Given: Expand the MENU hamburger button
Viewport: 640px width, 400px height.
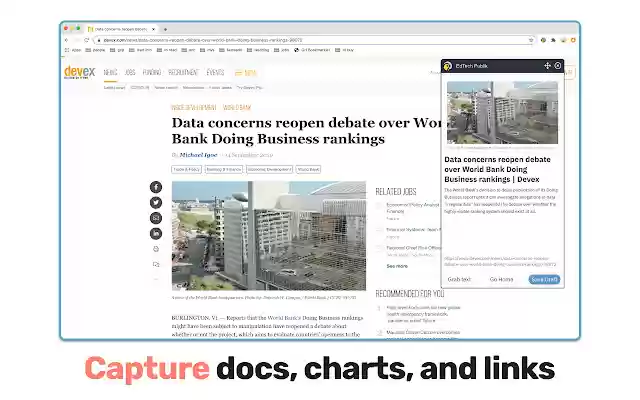Looking at the screenshot, I should [x=245, y=73].
